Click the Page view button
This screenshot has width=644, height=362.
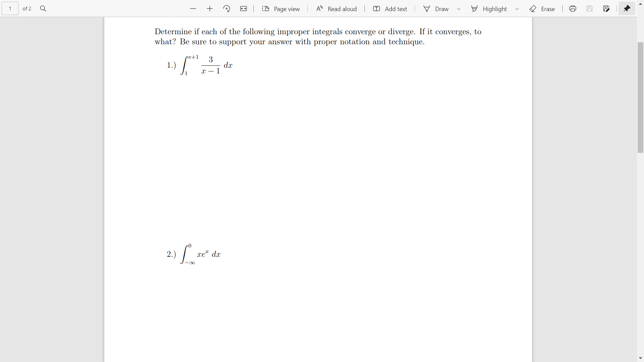click(281, 8)
